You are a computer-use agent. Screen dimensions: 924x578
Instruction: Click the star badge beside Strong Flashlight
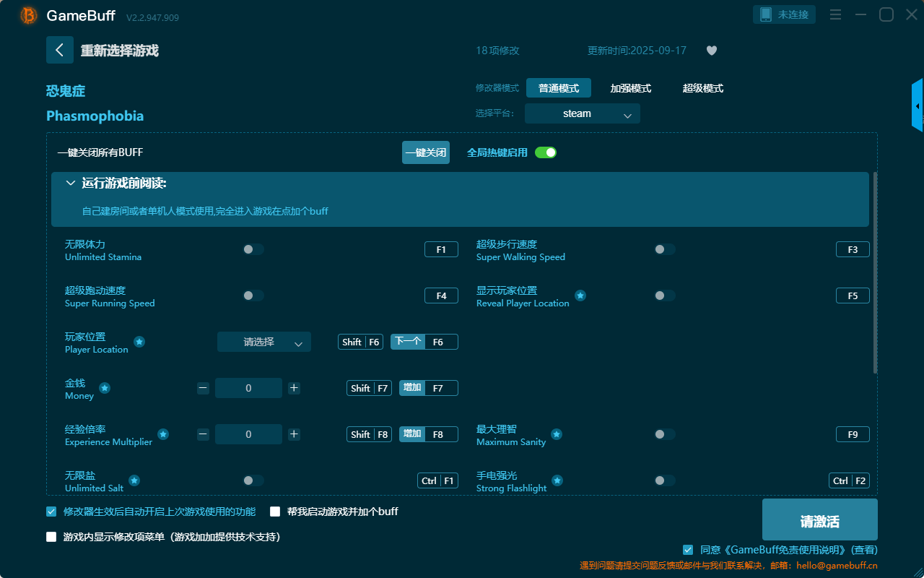557,480
